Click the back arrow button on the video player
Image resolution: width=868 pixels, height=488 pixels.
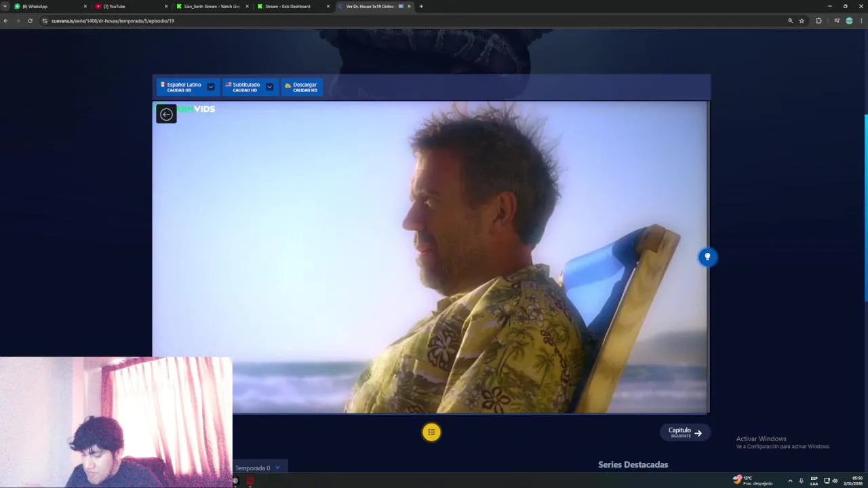pyautogui.click(x=166, y=114)
